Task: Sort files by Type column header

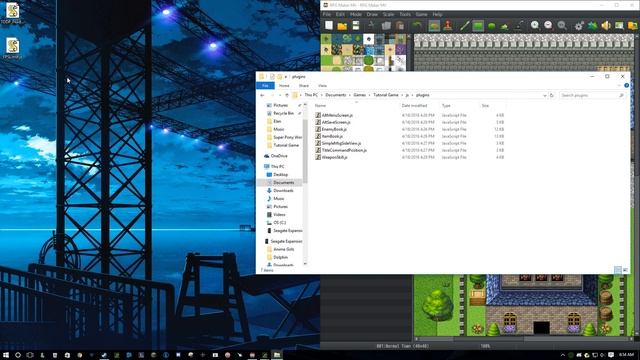Action: tap(446, 106)
